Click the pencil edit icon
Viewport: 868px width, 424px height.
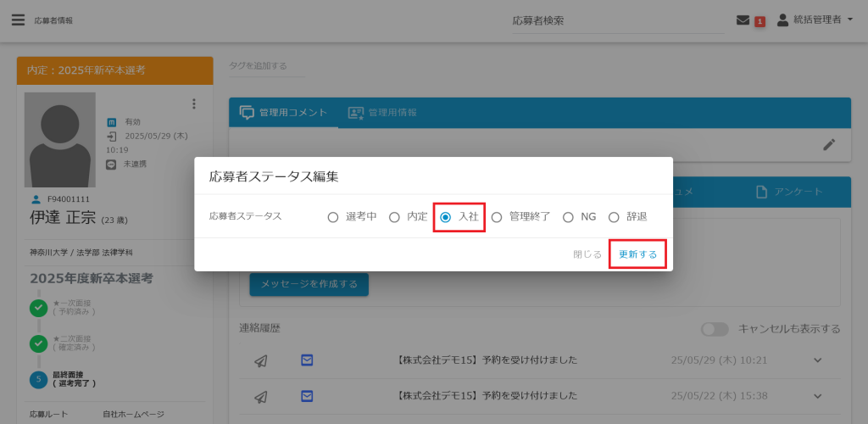click(829, 145)
